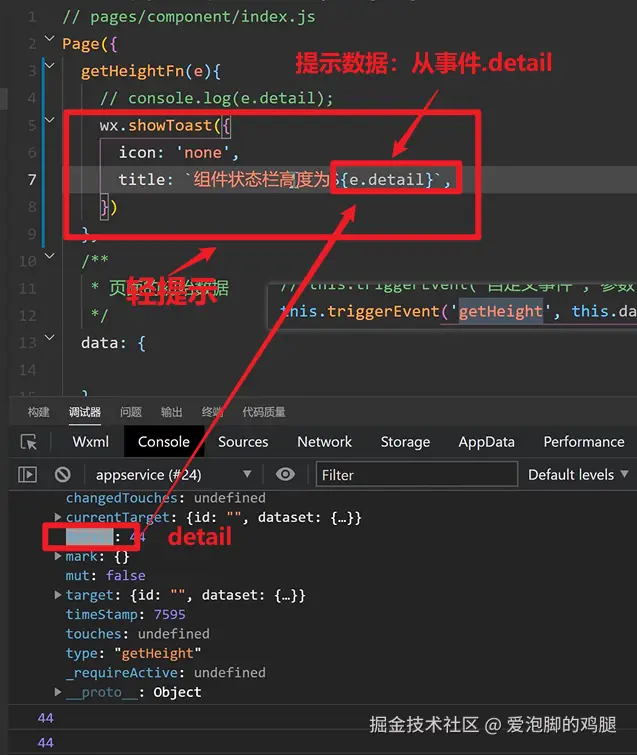This screenshot has width=637, height=755.
Task: Click the // pages/component/index.js comment
Action: coord(189,17)
